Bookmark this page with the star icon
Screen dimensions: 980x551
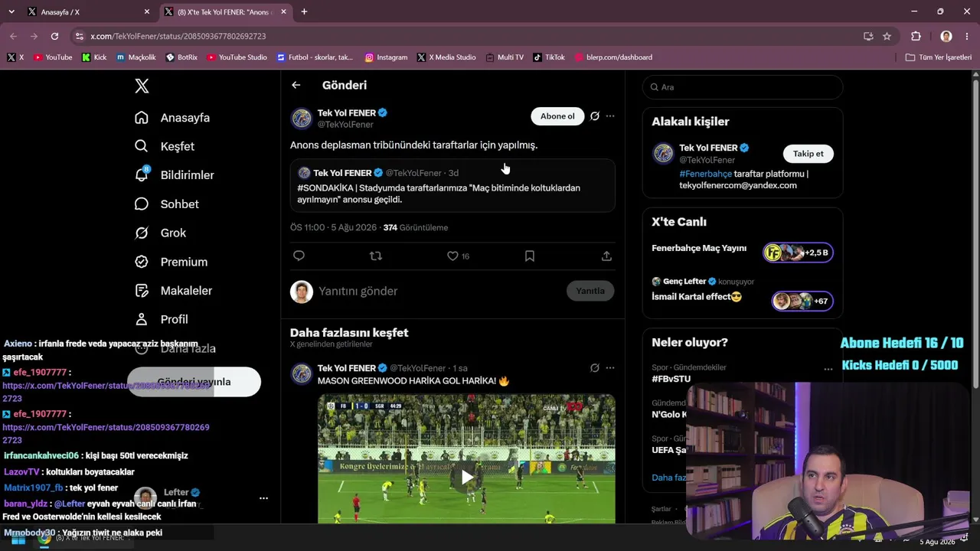coord(887,36)
